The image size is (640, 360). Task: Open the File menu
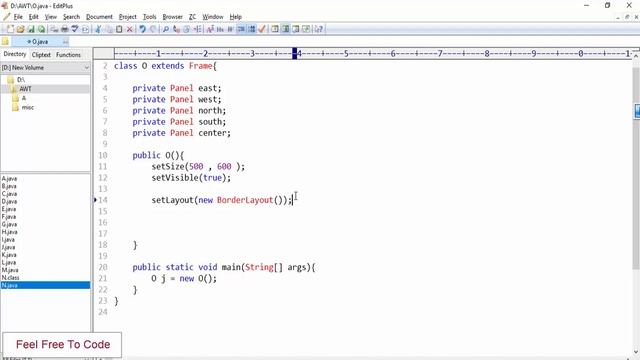[x=18, y=17]
